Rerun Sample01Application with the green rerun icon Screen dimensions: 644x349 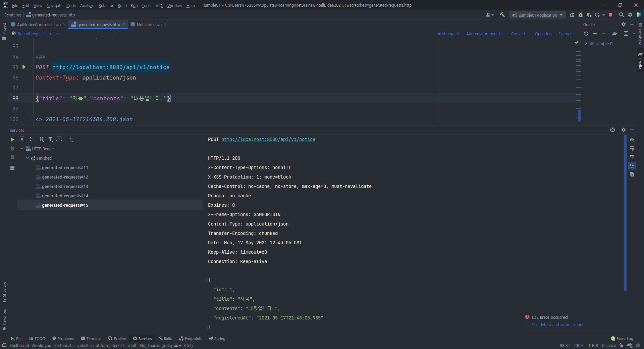point(572,15)
